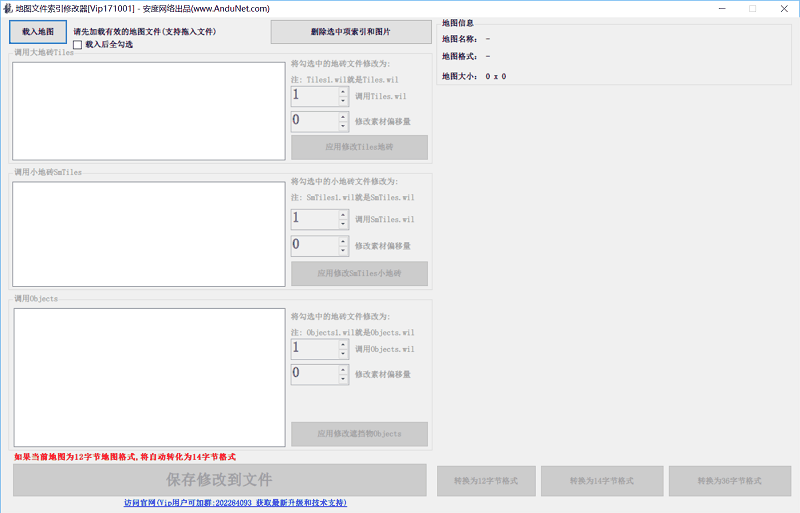The width and height of the screenshot is (800, 513).
Task: Click inside the 调用小地砖SmTiles list box
Action: click(149, 234)
